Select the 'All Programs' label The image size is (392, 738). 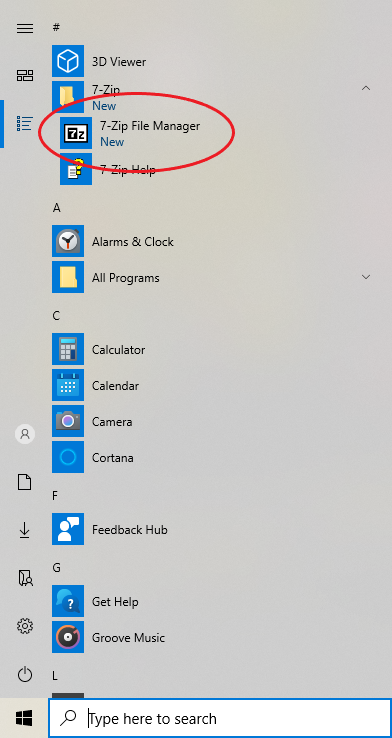126,278
